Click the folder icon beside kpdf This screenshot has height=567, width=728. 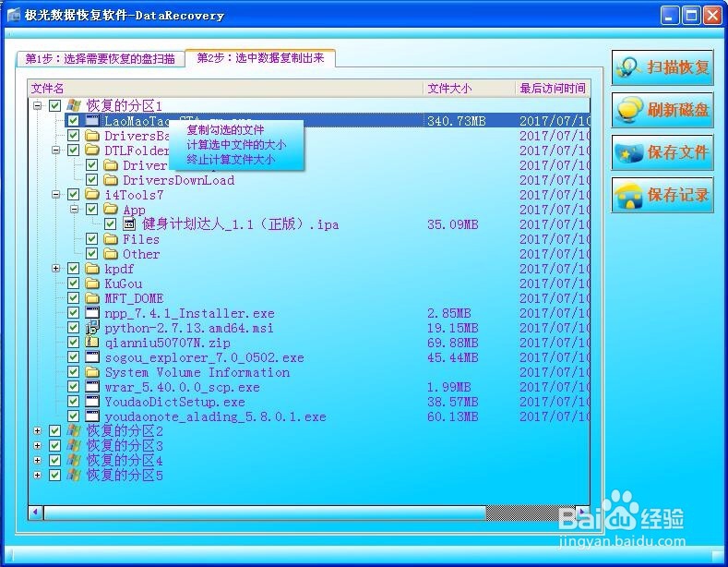pyautogui.click(x=92, y=269)
